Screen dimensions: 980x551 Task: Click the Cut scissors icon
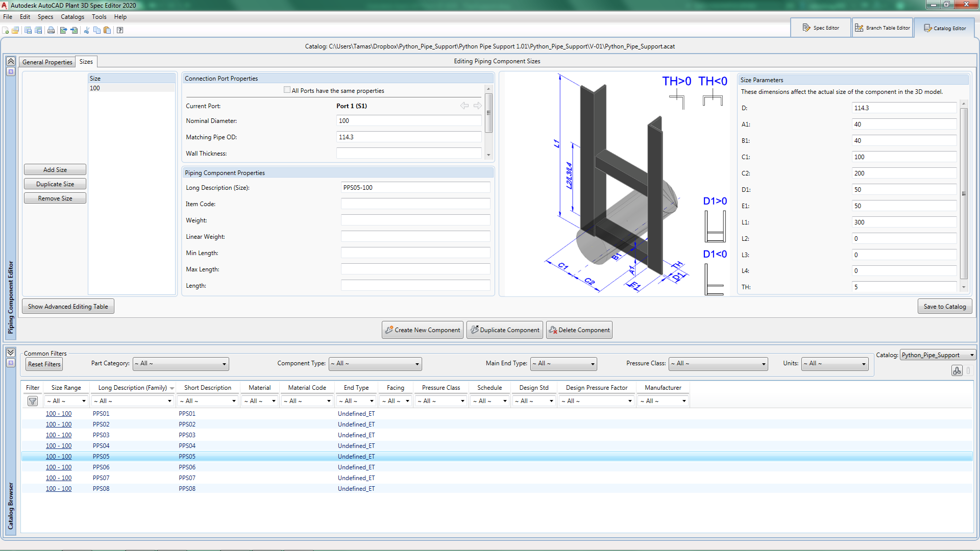(x=86, y=30)
